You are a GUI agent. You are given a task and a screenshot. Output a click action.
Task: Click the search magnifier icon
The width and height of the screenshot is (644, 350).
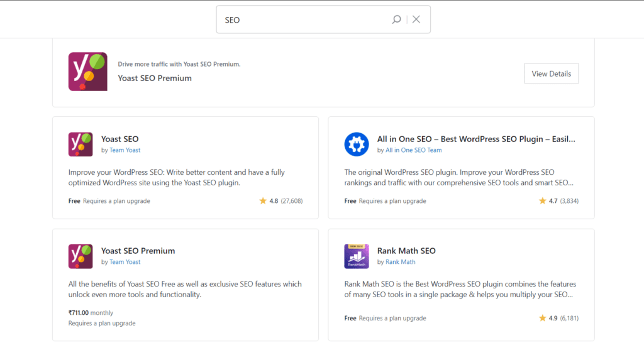coord(396,19)
